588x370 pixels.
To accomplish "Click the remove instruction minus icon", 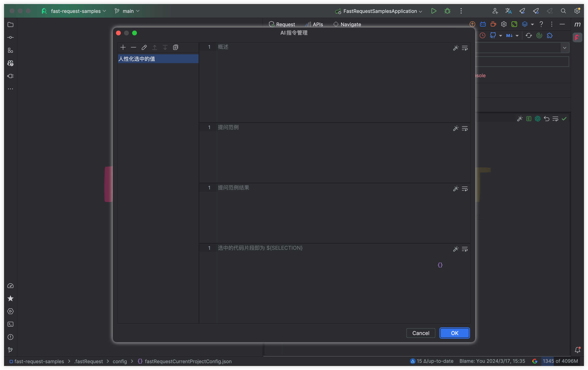I will [x=133, y=47].
